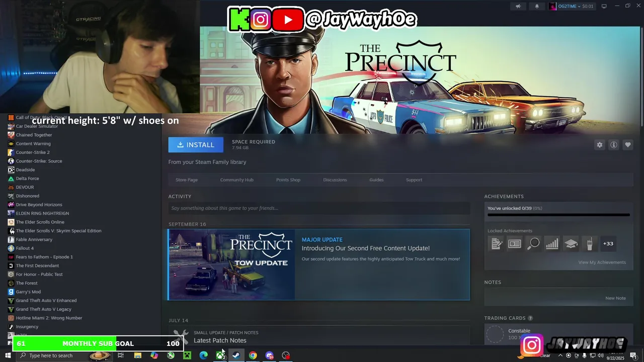Open the Store Page tab
Viewport: 644px width, 362px height.
click(x=187, y=180)
